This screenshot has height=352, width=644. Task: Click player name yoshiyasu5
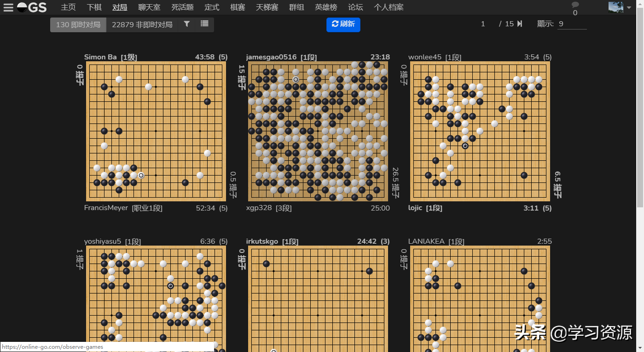coord(102,241)
